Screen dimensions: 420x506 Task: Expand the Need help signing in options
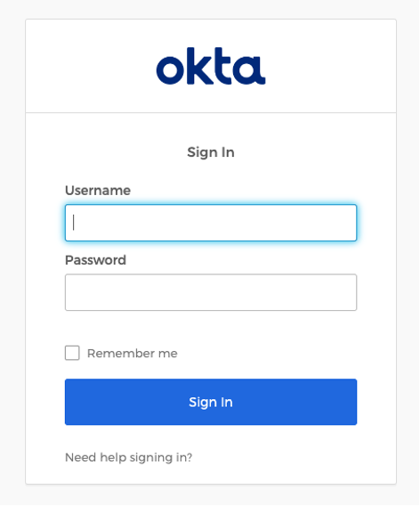point(129,458)
